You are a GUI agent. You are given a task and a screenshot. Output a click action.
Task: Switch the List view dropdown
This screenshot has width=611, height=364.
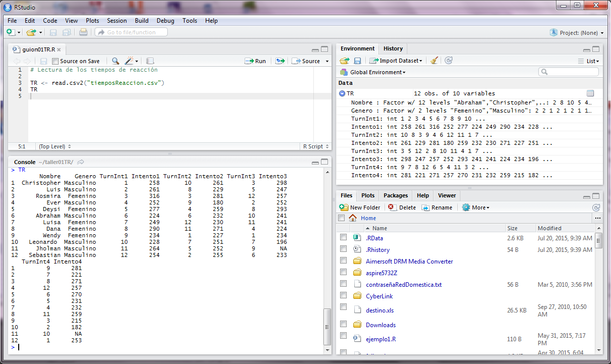point(589,61)
